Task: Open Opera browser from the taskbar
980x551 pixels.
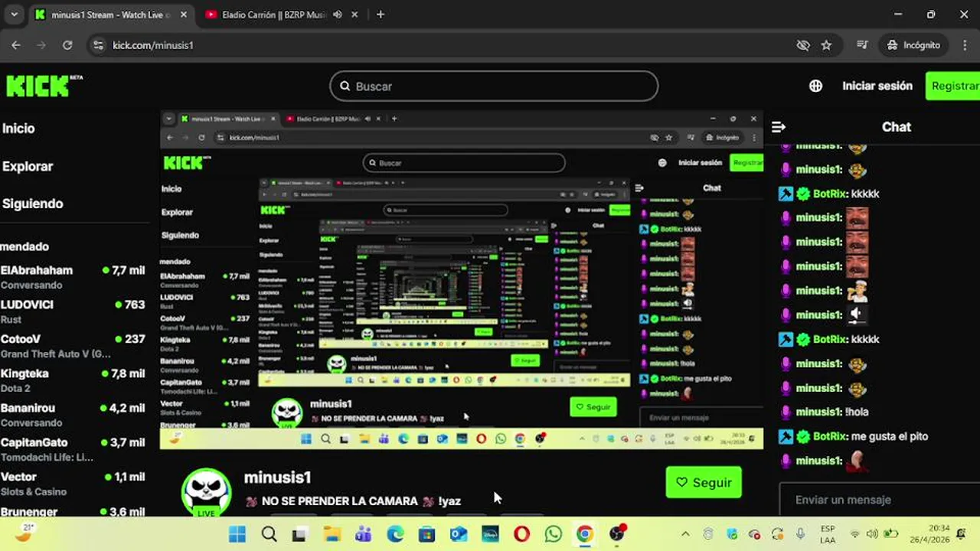Action: point(521,534)
